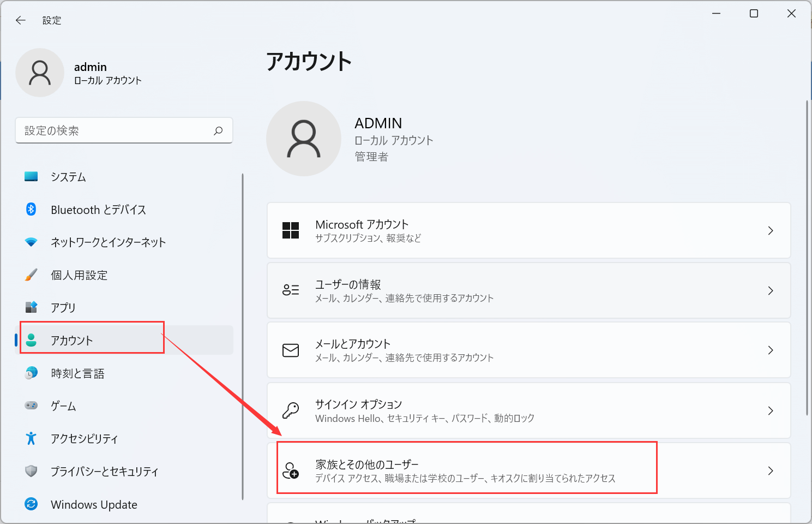The height and width of the screenshot is (524, 812).
Task: Select the システム icon in the sidebar
Action: [32, 176]
